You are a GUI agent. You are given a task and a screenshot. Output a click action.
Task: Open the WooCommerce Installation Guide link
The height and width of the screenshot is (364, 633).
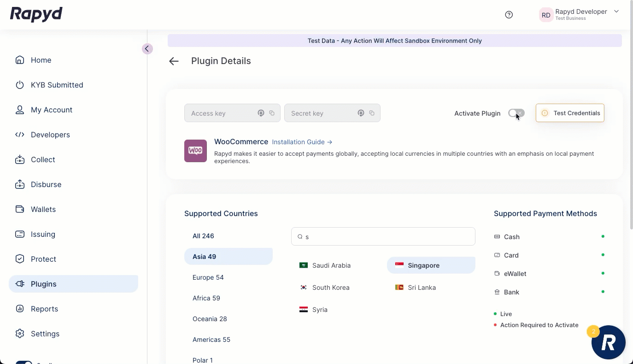tap(302, 142)
